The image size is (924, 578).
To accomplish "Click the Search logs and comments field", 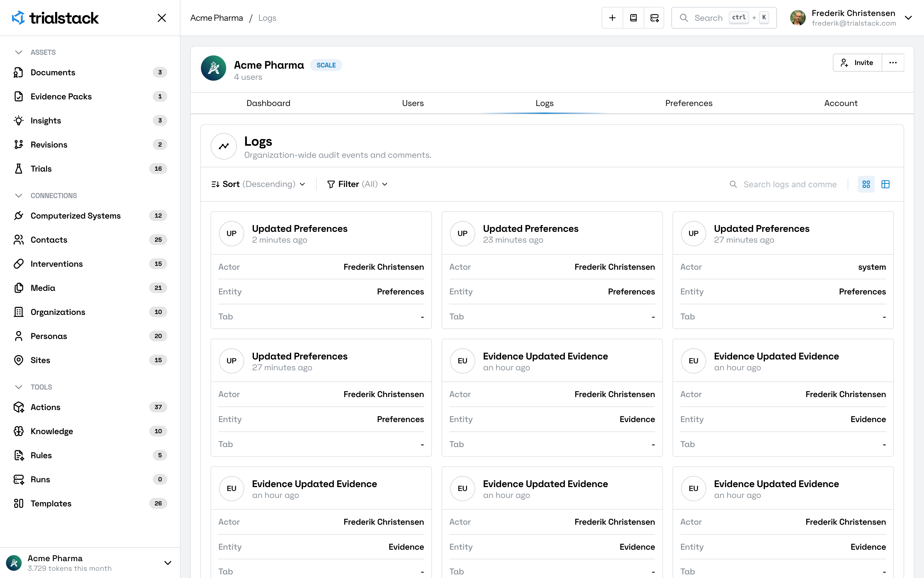I will tap(783, 184).
